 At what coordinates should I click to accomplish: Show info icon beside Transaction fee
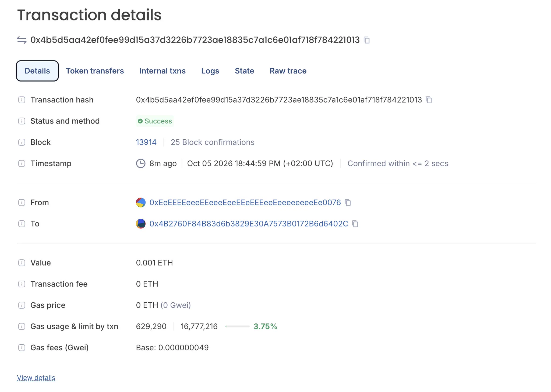(x=22, y=284)
